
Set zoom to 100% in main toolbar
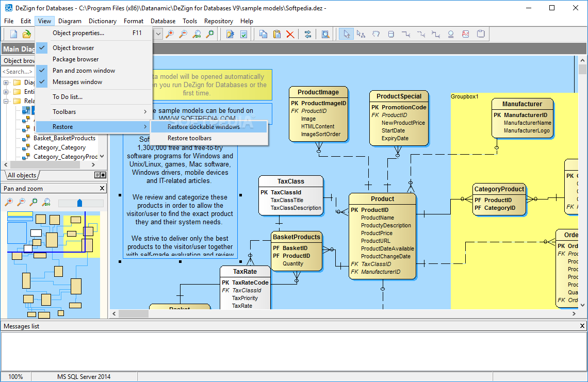197,34
